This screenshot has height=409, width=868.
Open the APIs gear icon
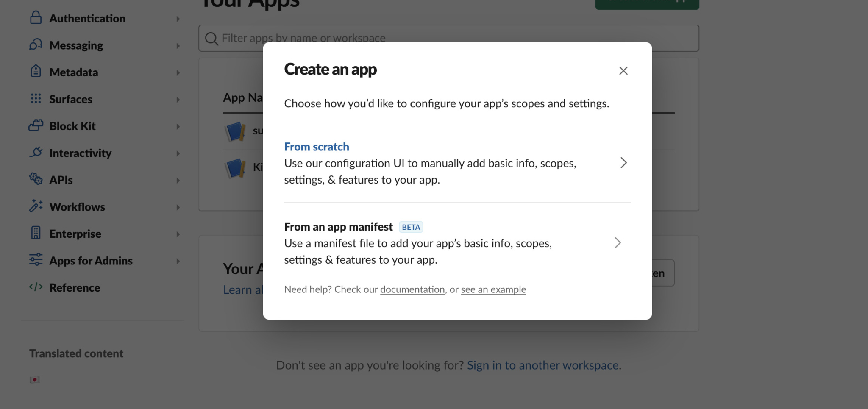(36, 180)
